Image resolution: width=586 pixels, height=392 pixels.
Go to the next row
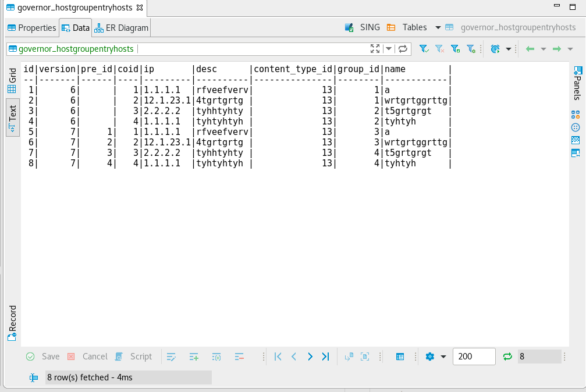[310, 357]
